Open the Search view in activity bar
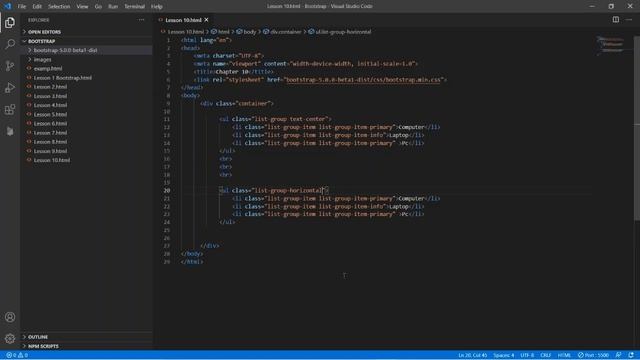 point(10,44)
